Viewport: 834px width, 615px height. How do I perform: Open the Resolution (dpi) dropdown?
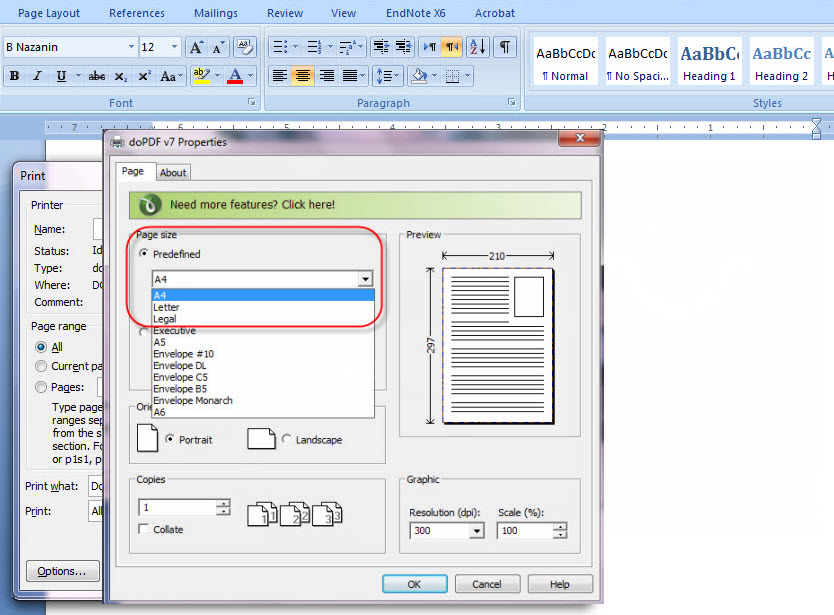pyautogui.click(x=474, y=530)
